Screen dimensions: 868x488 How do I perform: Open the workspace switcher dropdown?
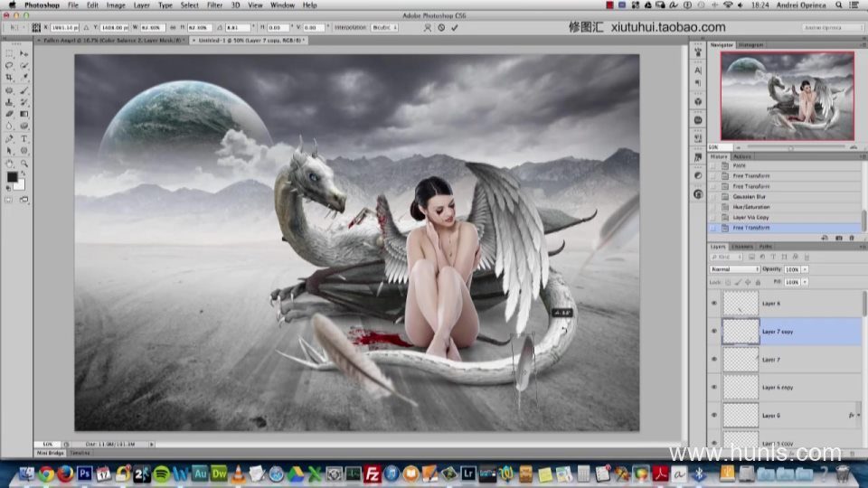coord(832,27)
